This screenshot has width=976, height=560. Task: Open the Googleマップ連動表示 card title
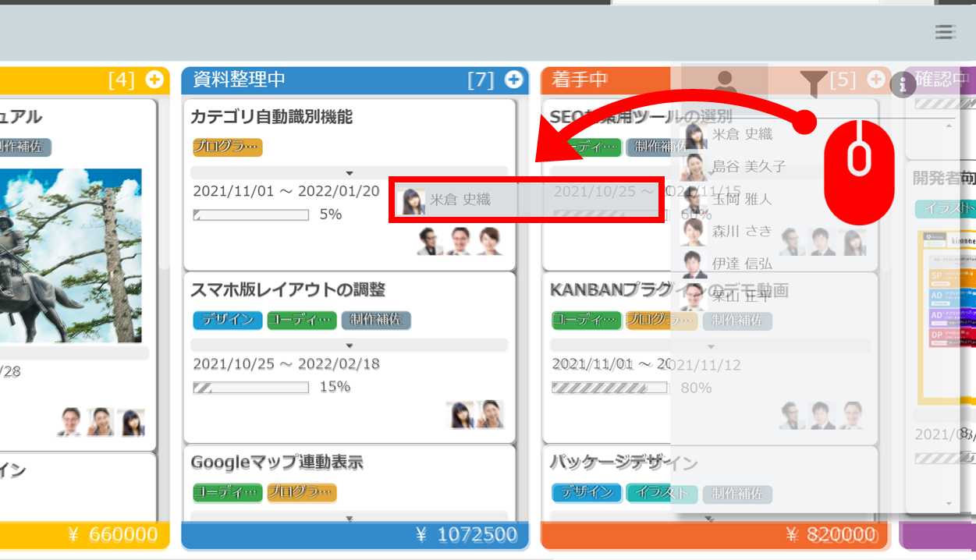(277, 463)
